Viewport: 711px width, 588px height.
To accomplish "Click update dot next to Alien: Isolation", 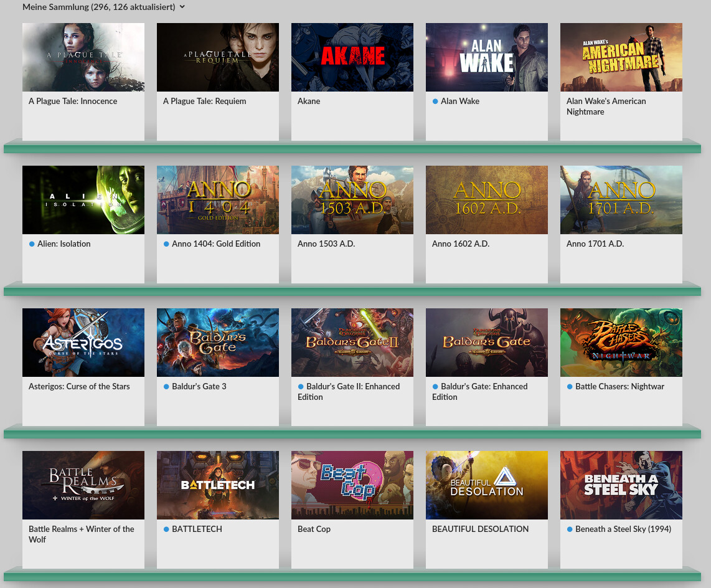I will [32, 244].
